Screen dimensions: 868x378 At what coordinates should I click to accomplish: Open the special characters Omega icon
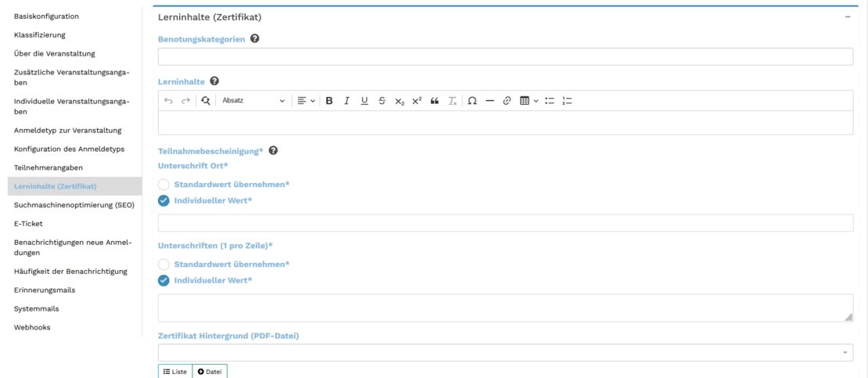click(x=472, y=101)
